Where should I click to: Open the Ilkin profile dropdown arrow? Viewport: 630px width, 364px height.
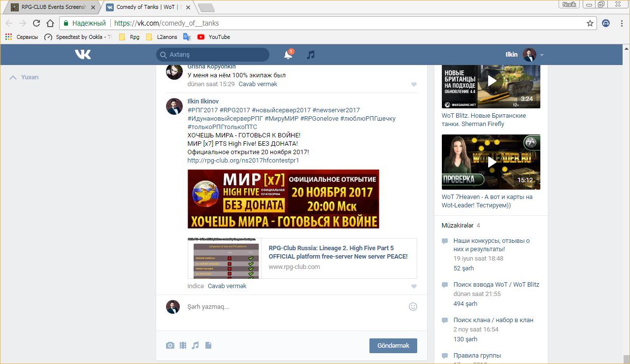tap(542, 55)
